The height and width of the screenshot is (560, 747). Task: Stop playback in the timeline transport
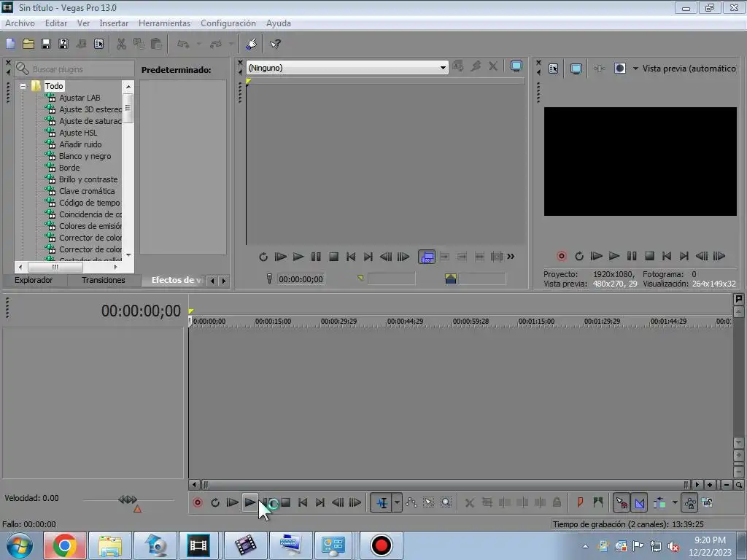click(x=285, y=502)
